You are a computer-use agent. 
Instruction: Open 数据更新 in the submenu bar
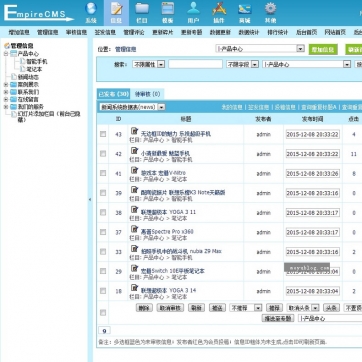coord(220,32)
